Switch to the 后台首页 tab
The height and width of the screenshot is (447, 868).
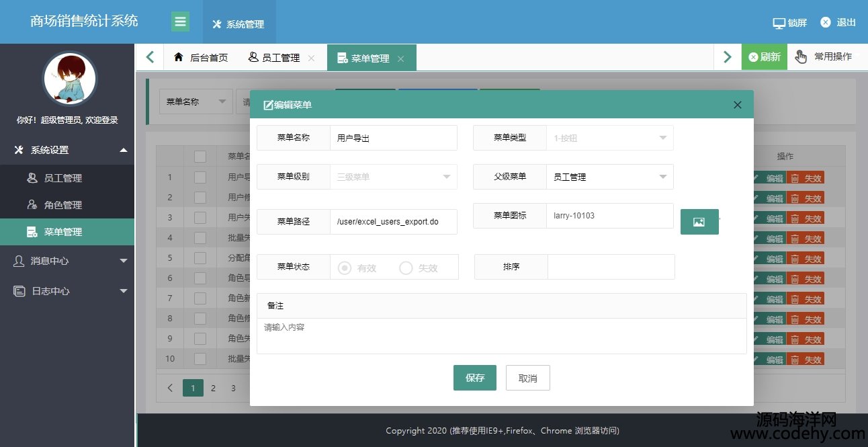(201, 58)
